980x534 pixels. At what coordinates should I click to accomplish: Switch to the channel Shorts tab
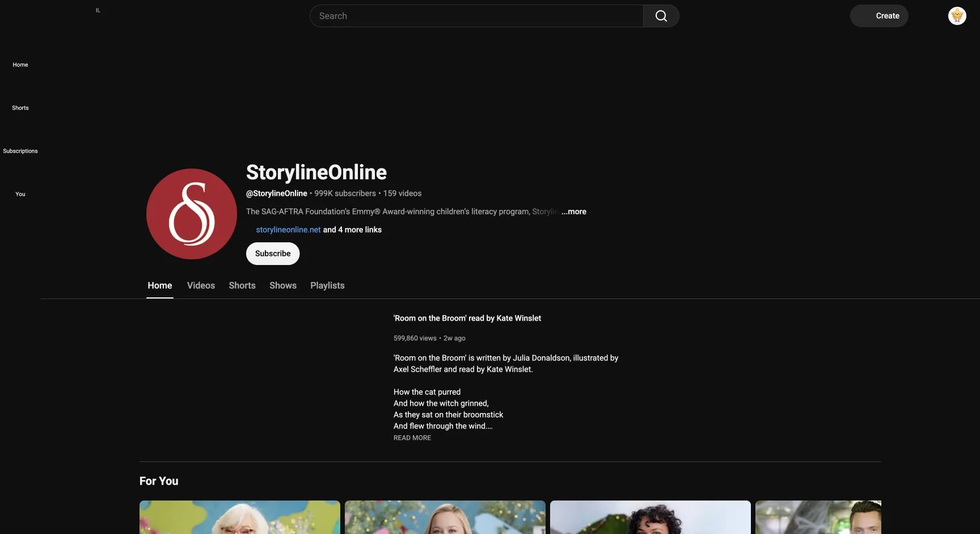242,285
